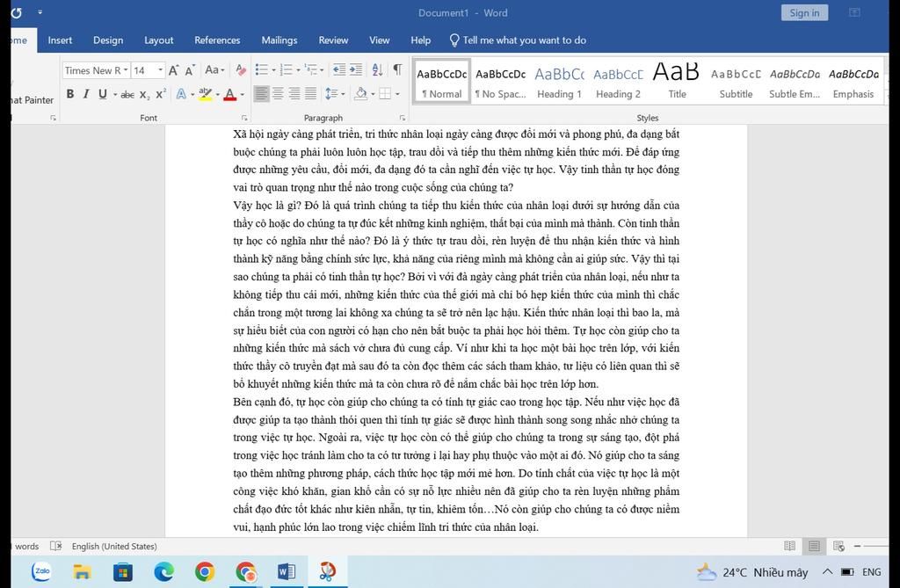Expand the Paragraph dialog launcher
Screen dimensions: 900x588
click(x=402, y=118)
